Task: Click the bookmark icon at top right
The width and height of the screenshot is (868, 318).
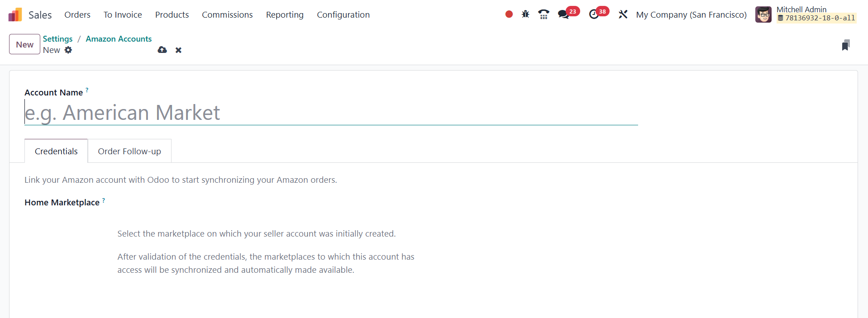Action: click(x=845, y=45)
